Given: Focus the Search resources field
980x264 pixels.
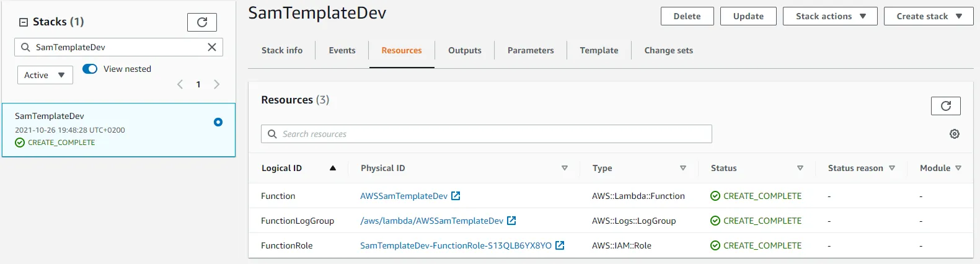Looking at the screenshot, I should pos(487,134).
